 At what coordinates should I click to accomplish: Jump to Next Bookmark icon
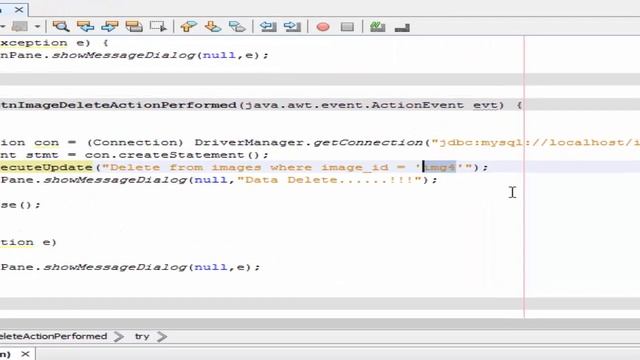click(213, 27)
